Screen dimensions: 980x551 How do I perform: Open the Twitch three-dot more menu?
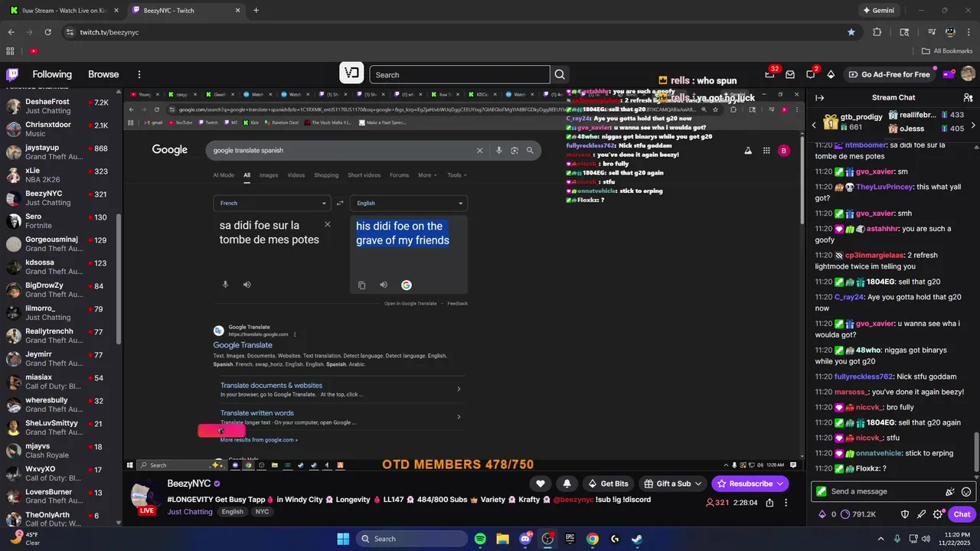click(139, 74)
